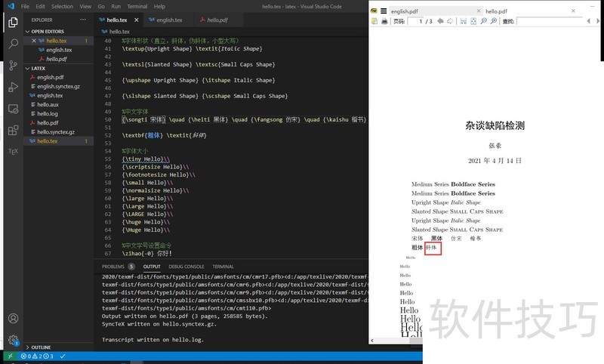This screenshot has height=364, width=604.
Task: Open english.synctex.gz in file tree
Action: tap(58, 86)
